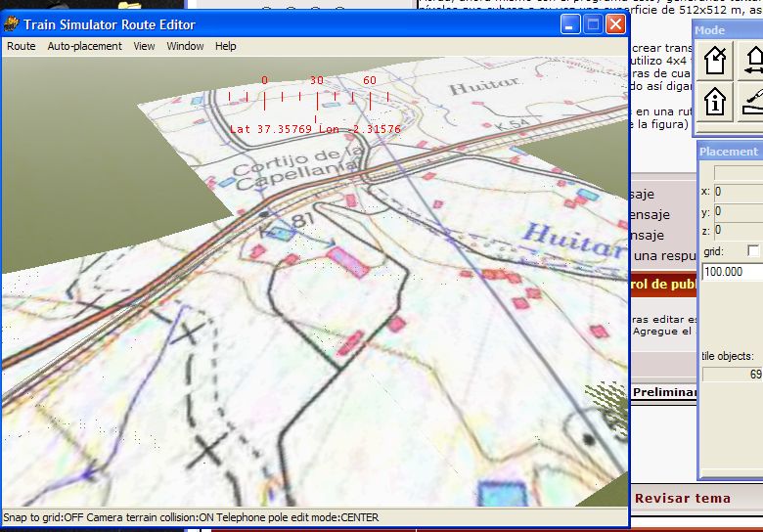
Task: Click the 100.000 grid size field
Action: pyautogui.click(x=732, y=271)
